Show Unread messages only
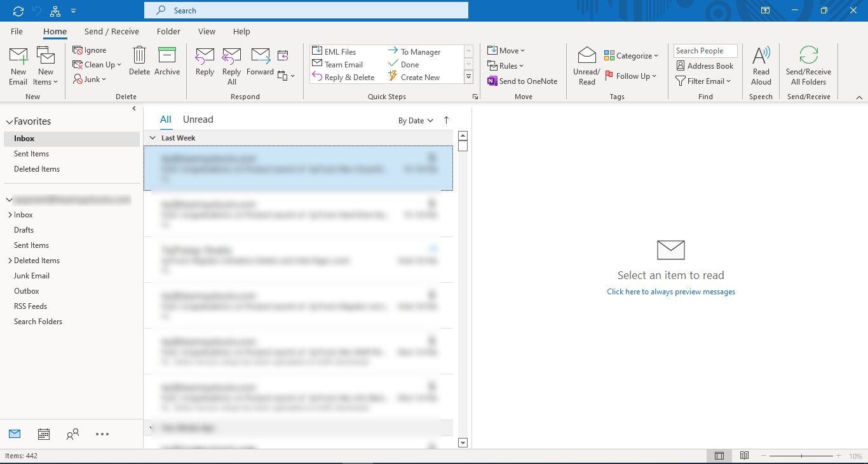 click(x=198, y=119)
